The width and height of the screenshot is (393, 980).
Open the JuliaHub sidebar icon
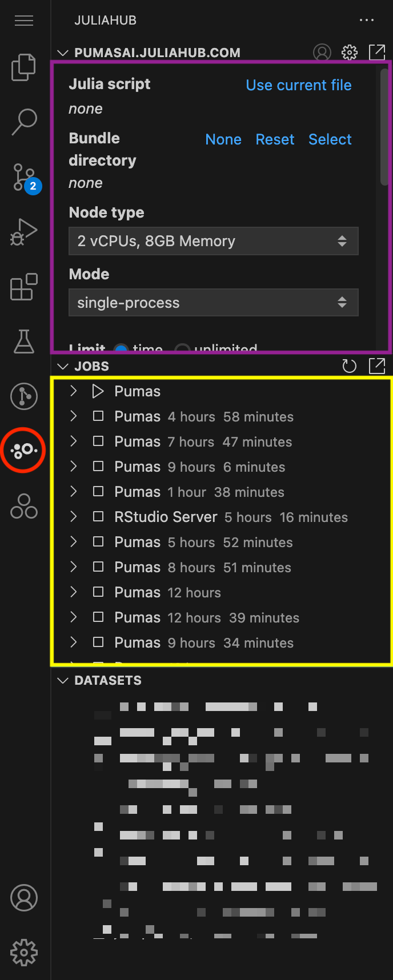click(x=24, y=450)
